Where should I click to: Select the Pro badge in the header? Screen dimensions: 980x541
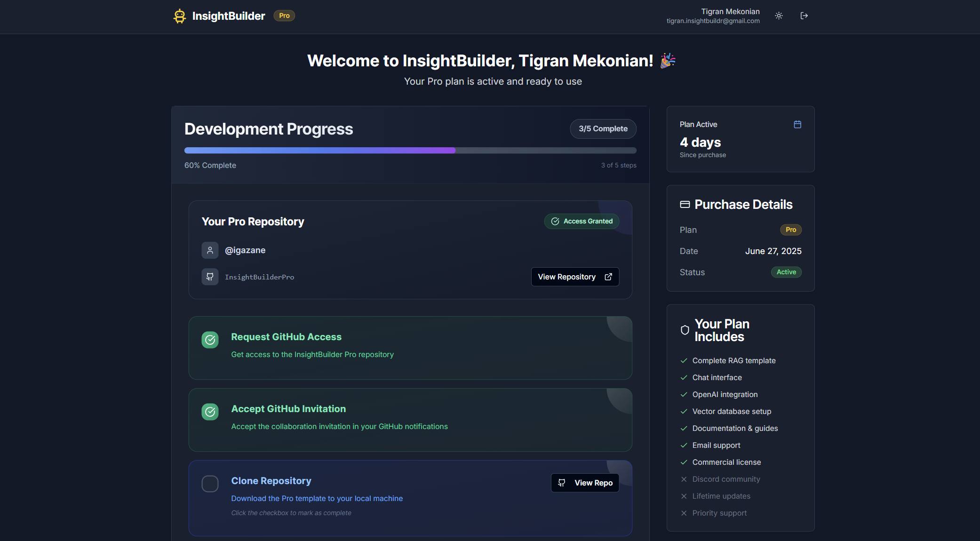(x=284, y=16)
